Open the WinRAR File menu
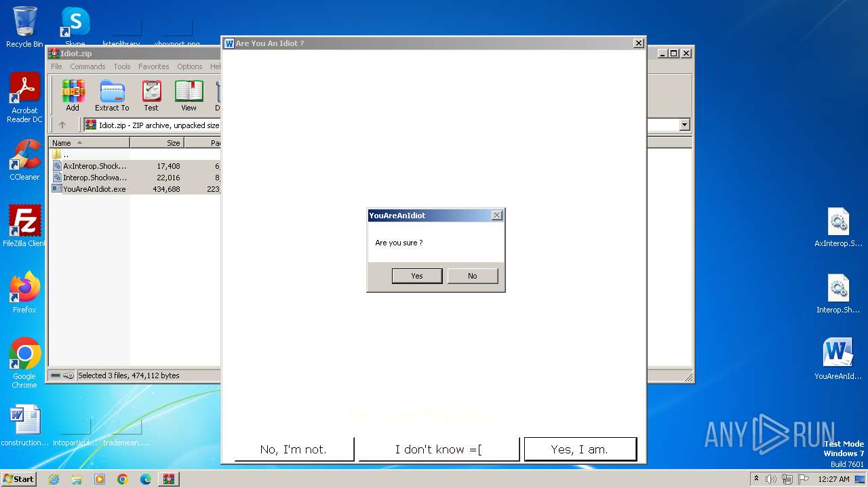This screenshot has height=488, width=868. [56, 66]
